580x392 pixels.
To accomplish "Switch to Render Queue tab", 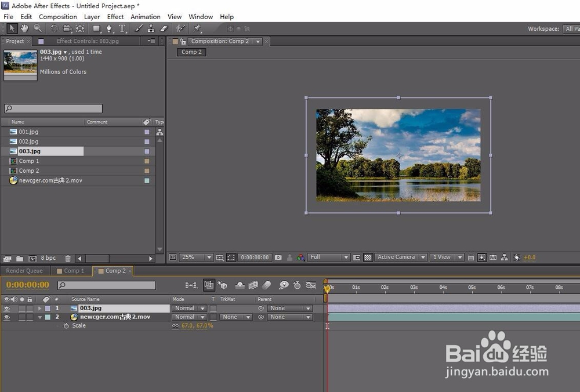I will (24, 271).
